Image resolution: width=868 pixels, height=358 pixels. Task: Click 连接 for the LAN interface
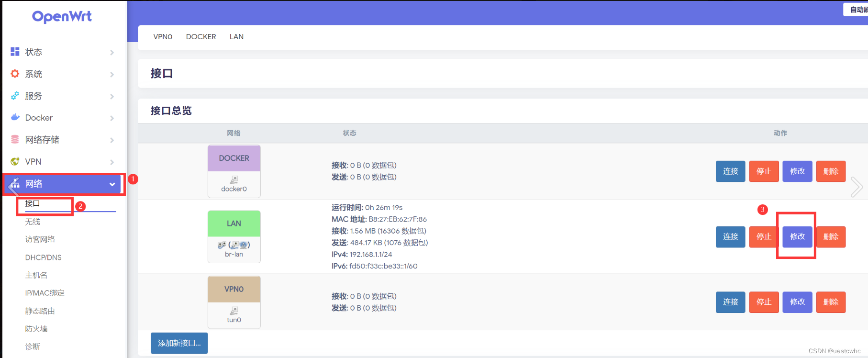(x=730, y=237)
